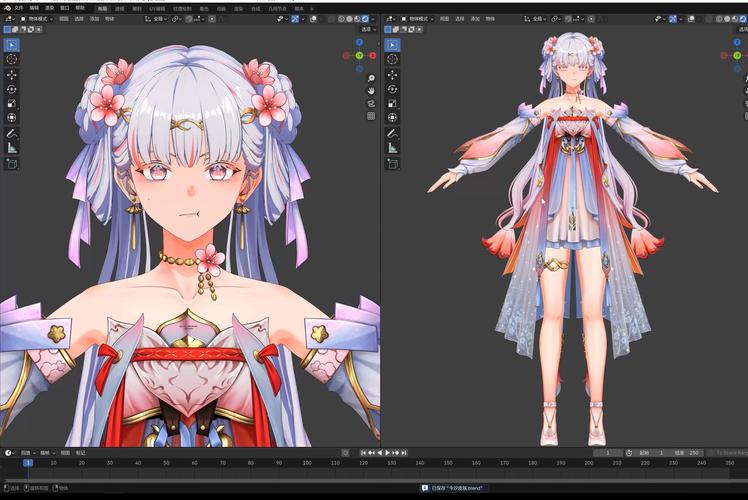Open 标记 marker menu in timeline
The image size is (748, 500).
(x=80, y=453)
